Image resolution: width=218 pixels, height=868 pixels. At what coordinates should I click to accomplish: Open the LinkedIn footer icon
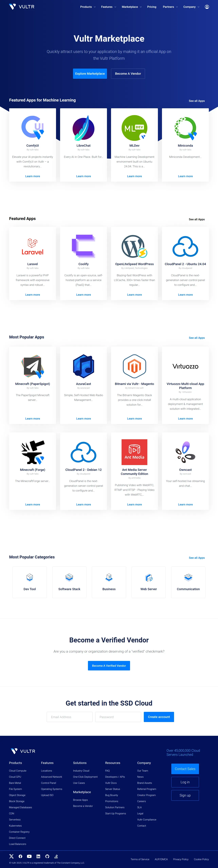pos(38,856)
